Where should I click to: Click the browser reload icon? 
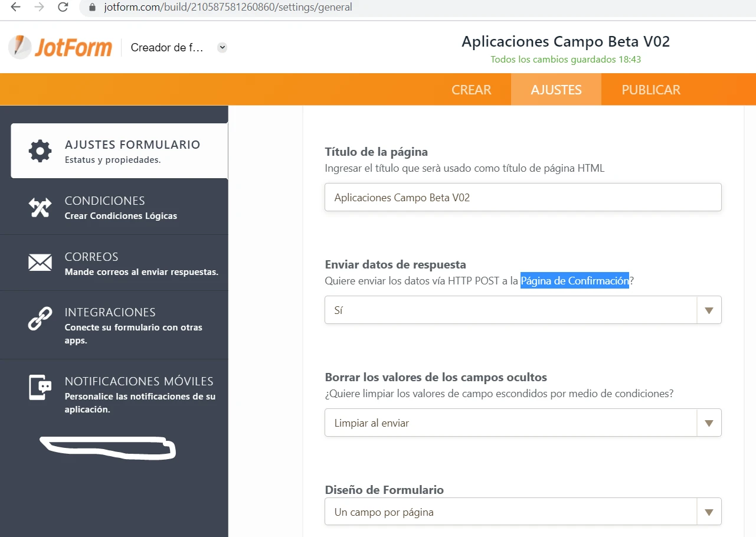pos(63,8)
